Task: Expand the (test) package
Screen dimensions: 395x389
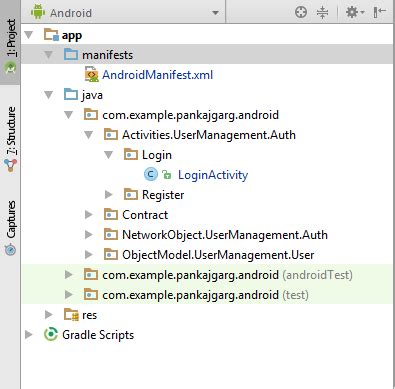Action: 69,295
